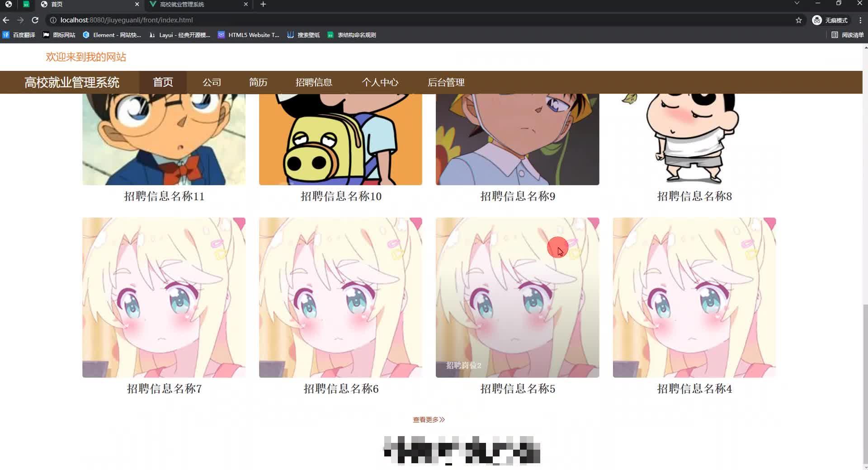Viewport: 868px width, 470px height.
Task: Open the 招聘信息名称8 image card
Action: click(x=694, y=139)
